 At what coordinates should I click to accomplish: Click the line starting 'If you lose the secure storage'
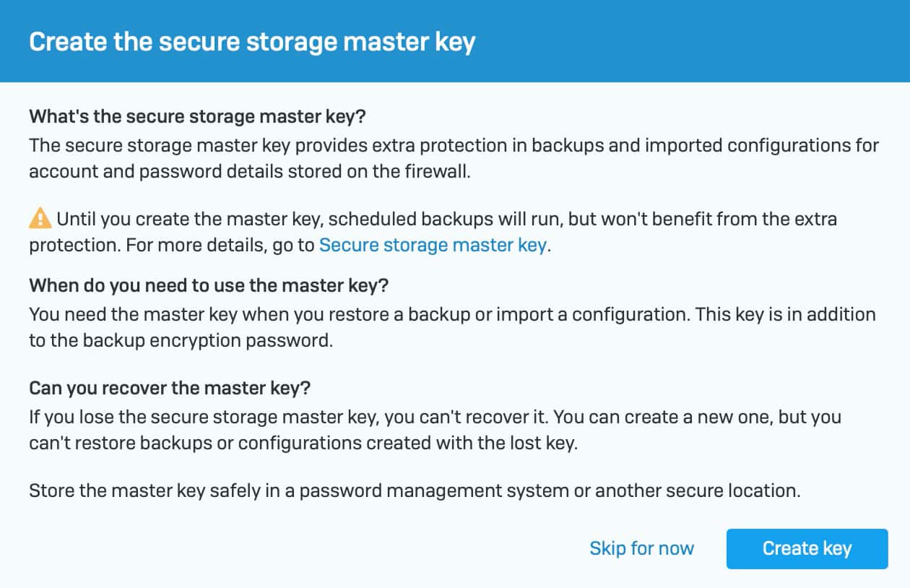coord(435,417)
